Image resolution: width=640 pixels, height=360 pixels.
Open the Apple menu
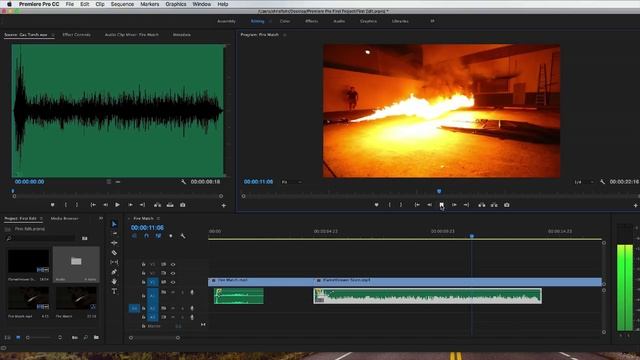9,4
